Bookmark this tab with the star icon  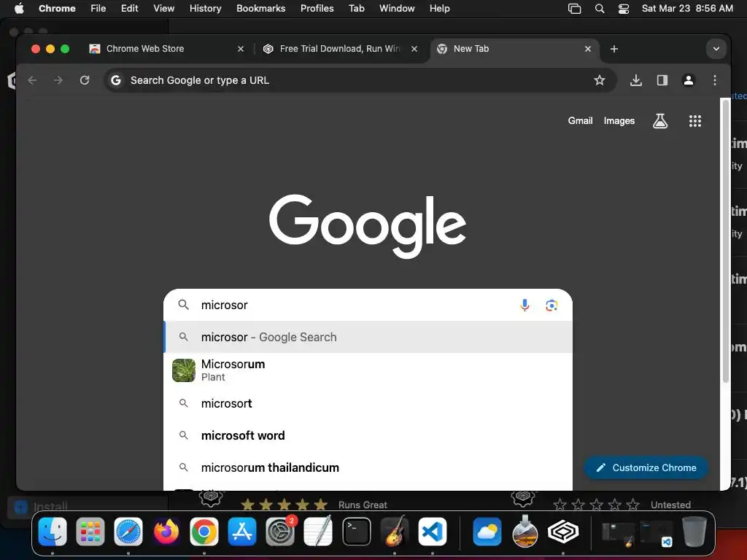600,80
